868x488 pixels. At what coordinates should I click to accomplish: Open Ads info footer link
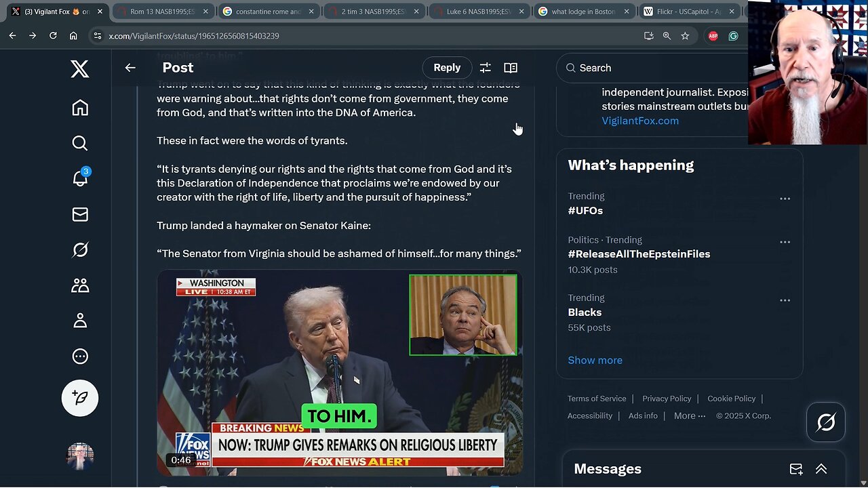click(x=643, y=415)
